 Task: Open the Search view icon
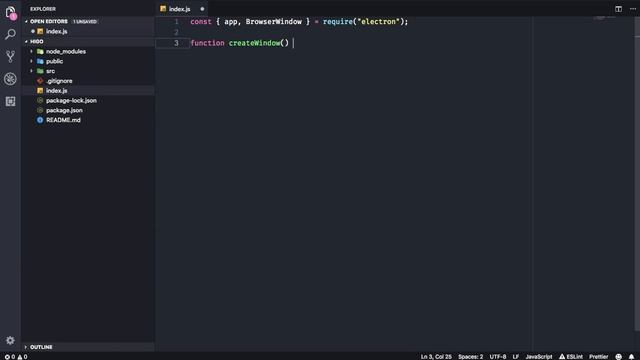point(11,34)
